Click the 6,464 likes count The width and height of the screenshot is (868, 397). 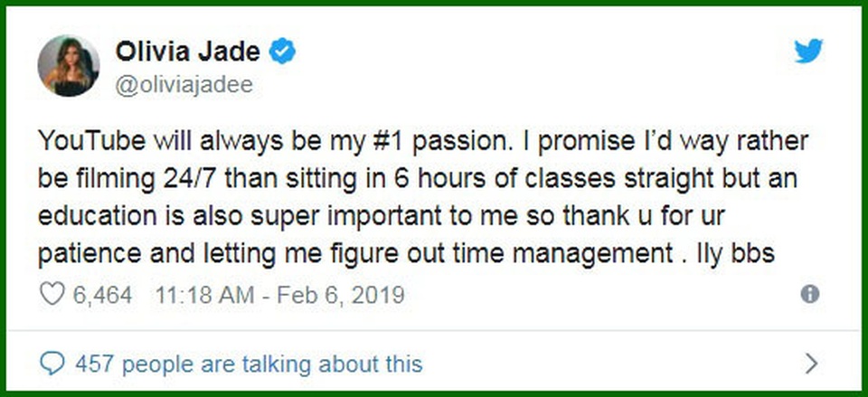click(x=104, y=295)
